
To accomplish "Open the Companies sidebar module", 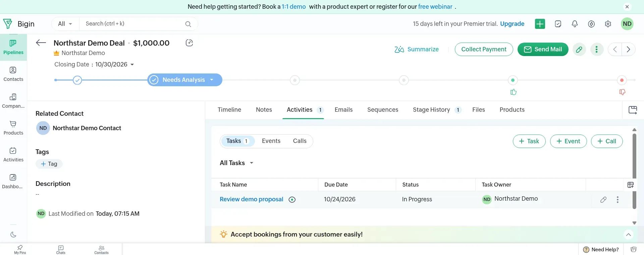I will click(13, 101).
